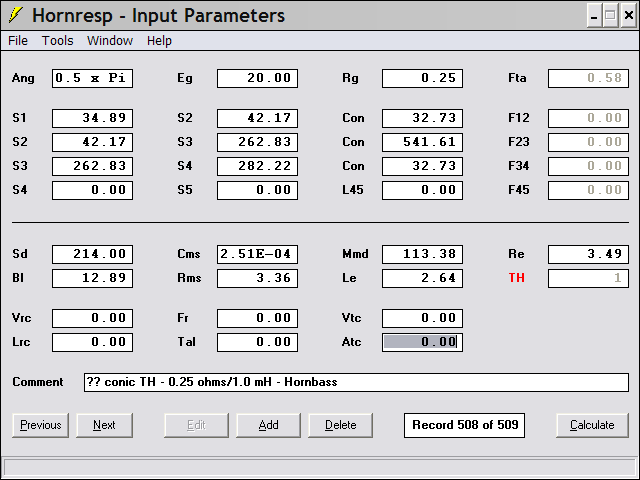Click the Ang label
Screen dimensions: 640x480
[23, 78]
